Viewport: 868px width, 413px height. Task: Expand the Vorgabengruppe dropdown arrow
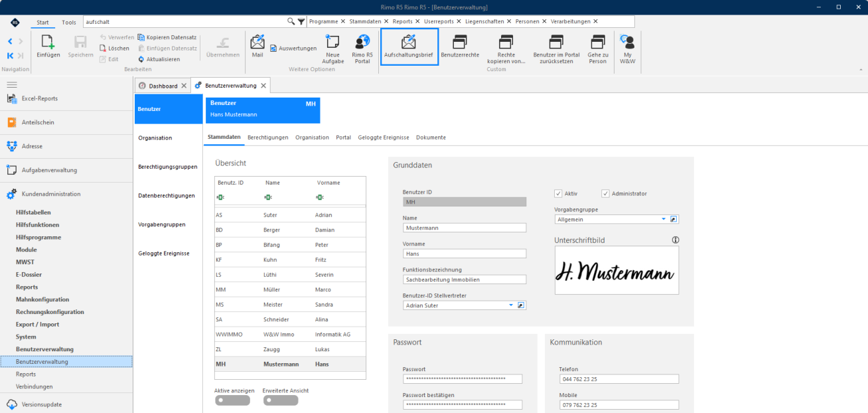pos(663,219)
